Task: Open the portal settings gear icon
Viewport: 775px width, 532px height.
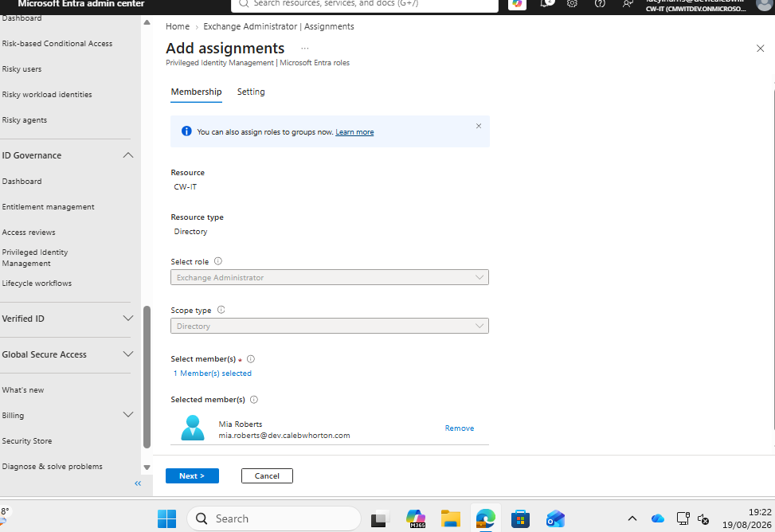Action: 573,4
